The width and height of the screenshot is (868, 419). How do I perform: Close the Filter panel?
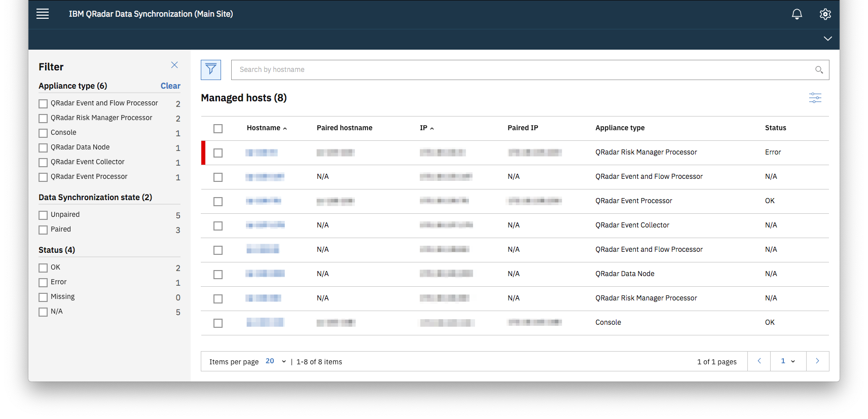click(174, 65)
